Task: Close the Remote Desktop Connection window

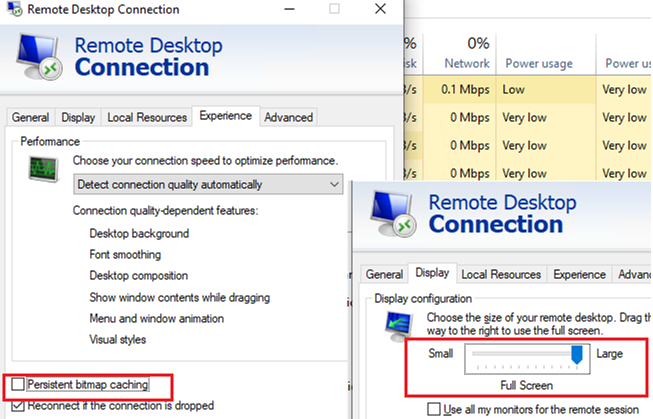Action: click(380, 9)
